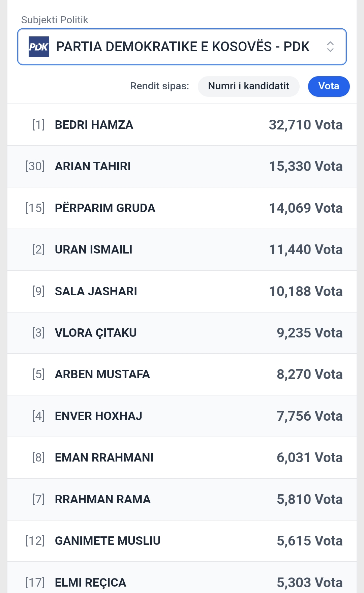The image size is (364, 593).
Task: Select VLORA ÇITAKU candidate row
Action: pos(182,333)
